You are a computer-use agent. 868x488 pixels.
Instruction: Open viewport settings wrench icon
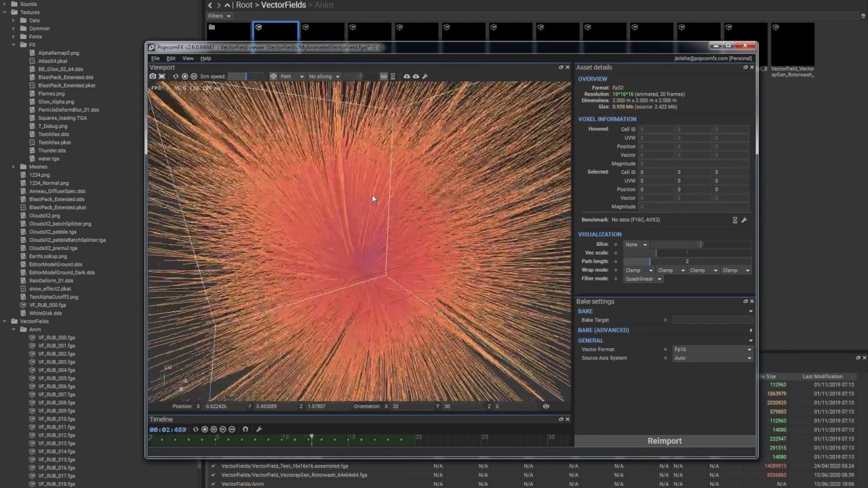[x=425, y=76]
